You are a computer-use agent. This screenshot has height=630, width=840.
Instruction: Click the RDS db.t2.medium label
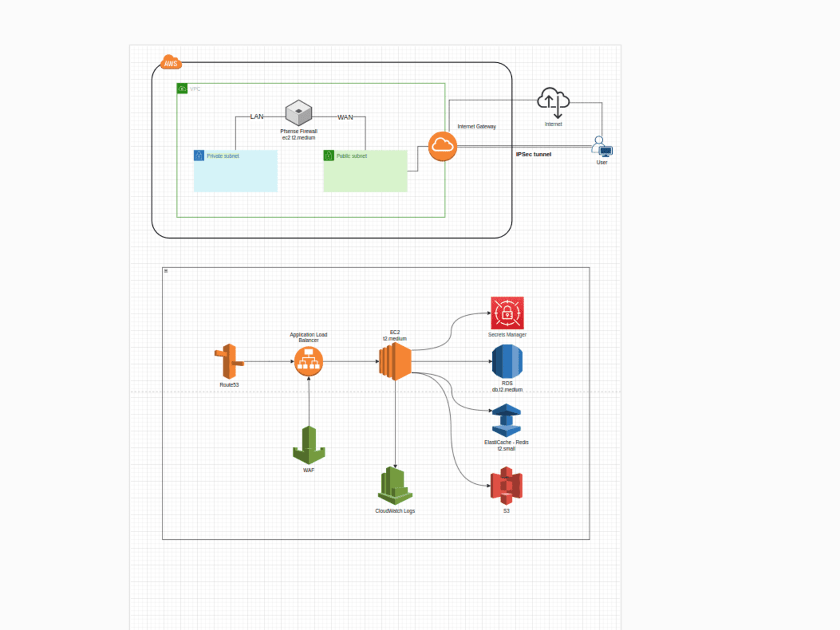(507, 386)
